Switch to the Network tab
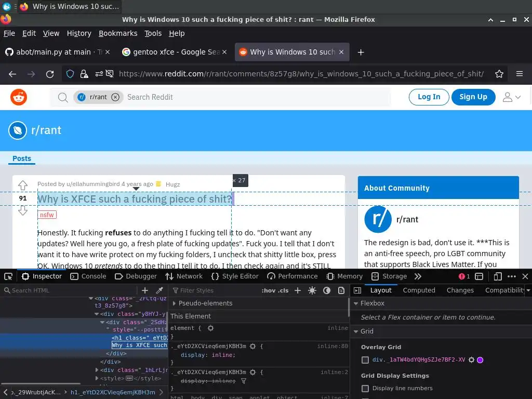The image size is (532, 399). (x=184, y=276)
